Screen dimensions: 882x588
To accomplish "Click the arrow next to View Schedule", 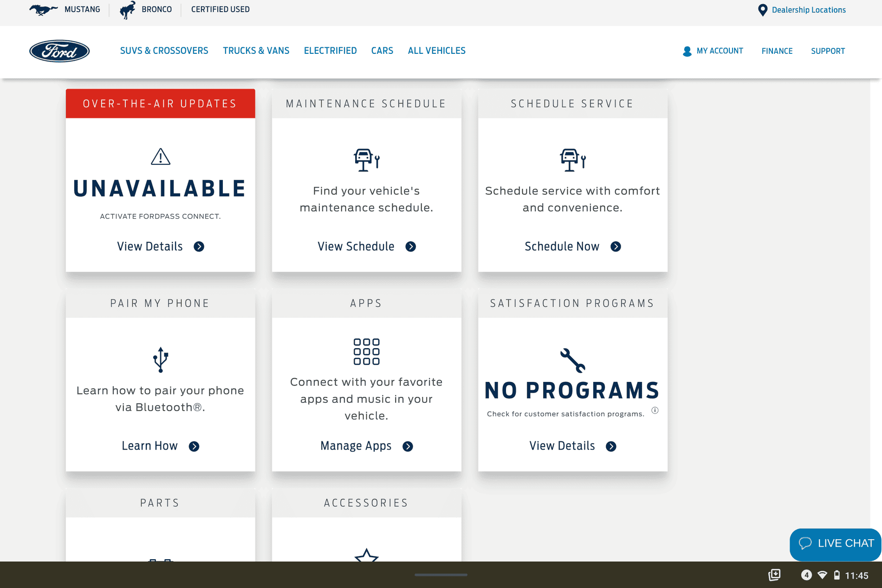I will [x=411, y=246].
